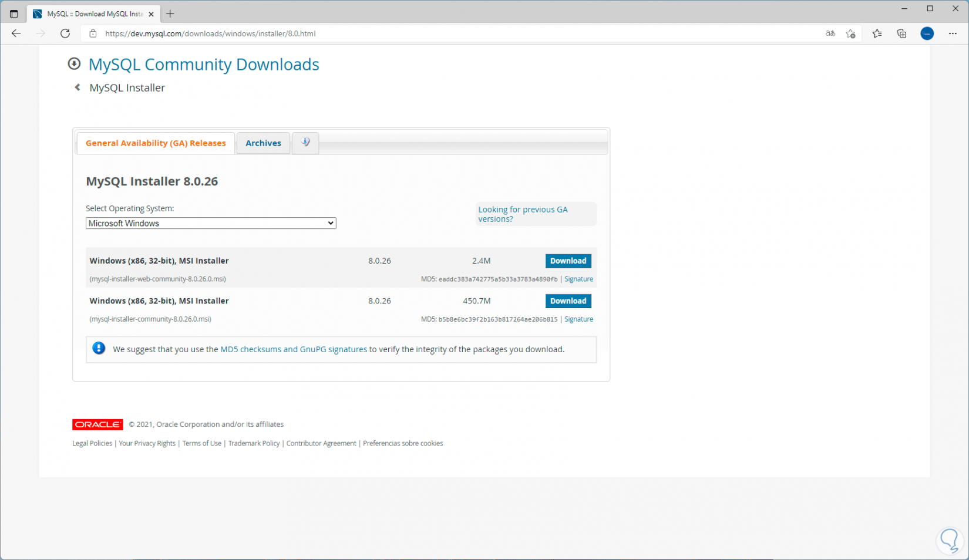Select the MySQL Download browser tab
Image resolution: width=969 pixels, height=560 pixels.
tap(94, 14)
